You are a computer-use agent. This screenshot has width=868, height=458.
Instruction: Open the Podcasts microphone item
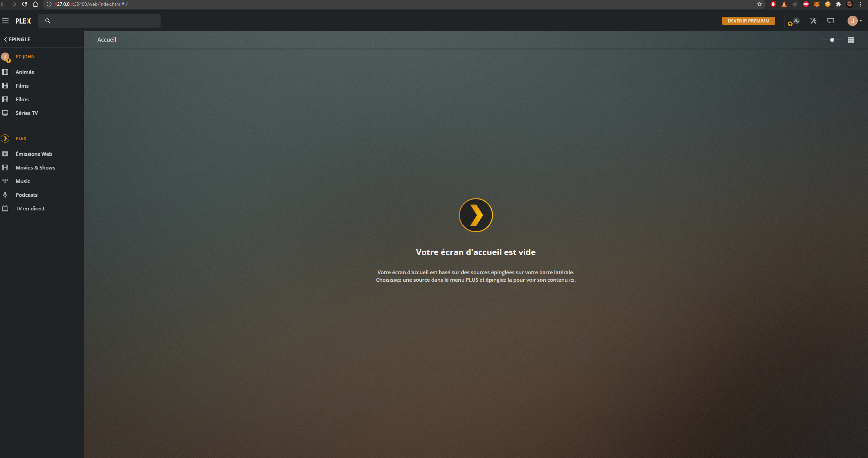coord(26,195)
